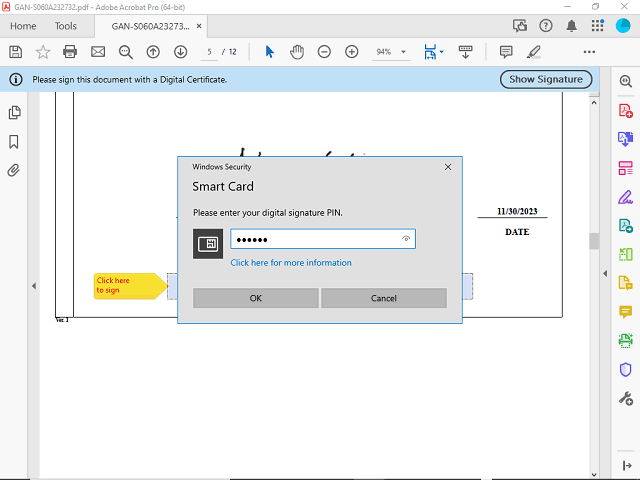Close the Windows Security dialog
The image size is (640, 480).
[x=448, y=167]
